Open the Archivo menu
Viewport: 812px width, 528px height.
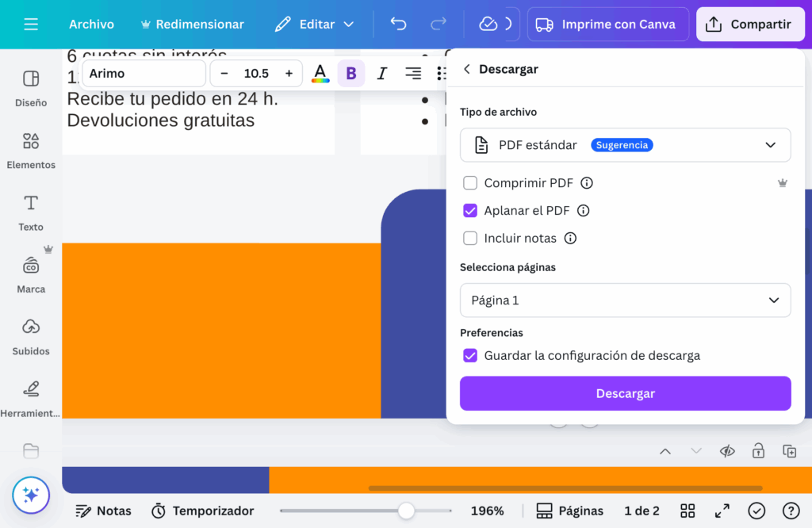coord(91,25)
